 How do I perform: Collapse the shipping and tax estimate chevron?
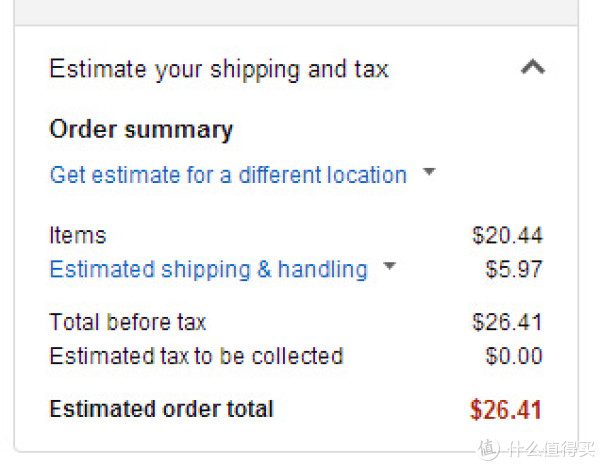(533, 67)
